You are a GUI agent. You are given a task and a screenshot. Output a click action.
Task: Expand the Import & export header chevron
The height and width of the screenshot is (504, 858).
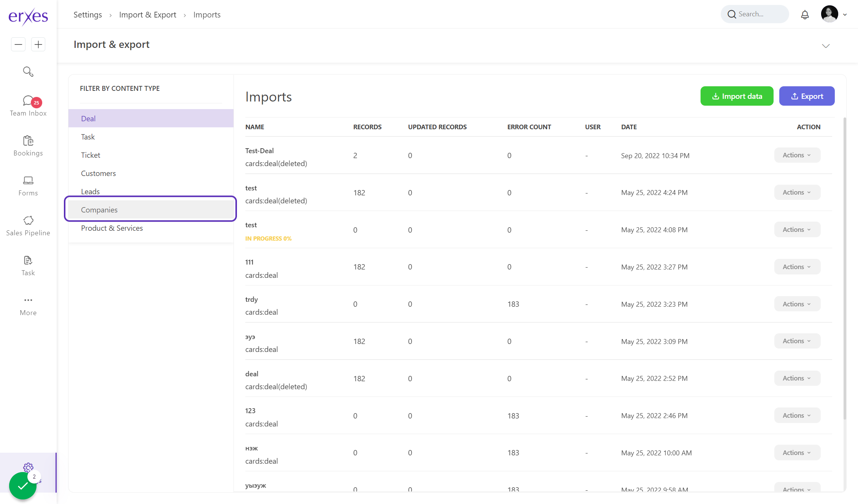coord(826,46)
